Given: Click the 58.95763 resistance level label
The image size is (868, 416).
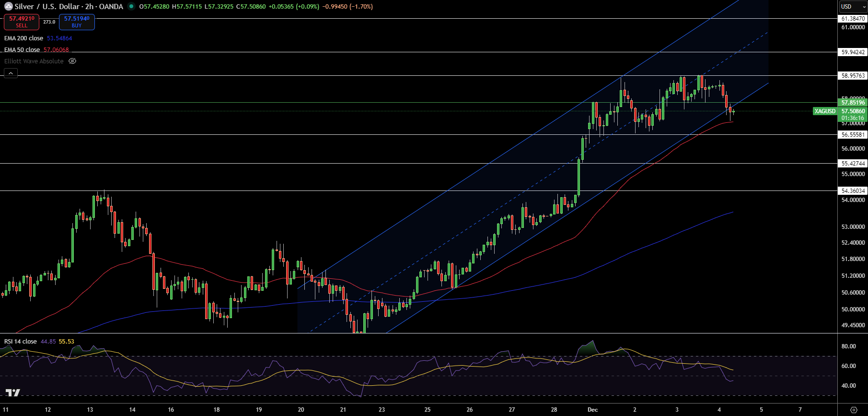Looking at the screenshot, I should [853, 76].
